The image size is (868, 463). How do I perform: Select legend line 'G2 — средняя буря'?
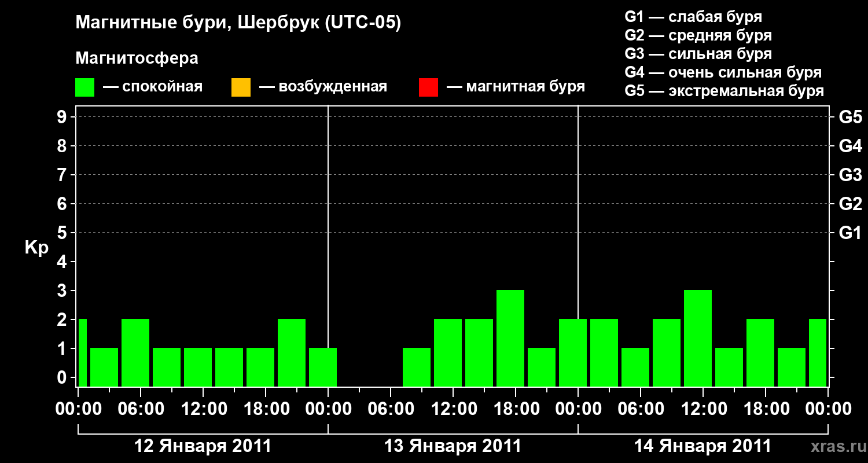(x=698, y=35)
